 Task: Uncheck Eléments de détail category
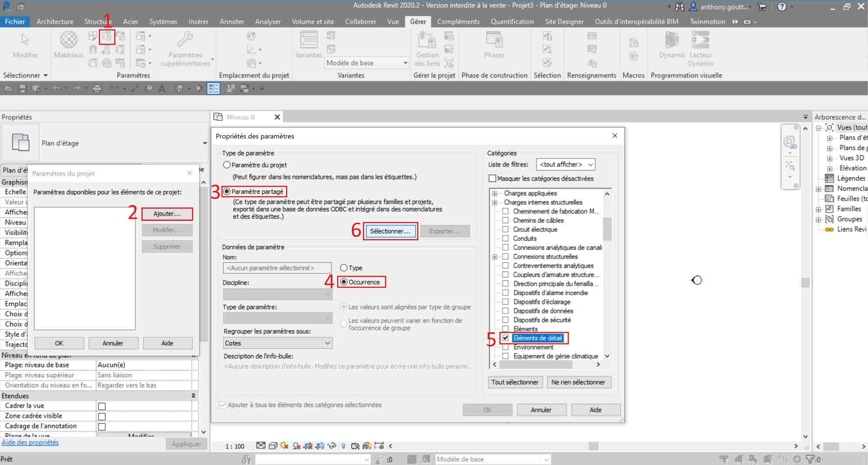pos(505,338)
